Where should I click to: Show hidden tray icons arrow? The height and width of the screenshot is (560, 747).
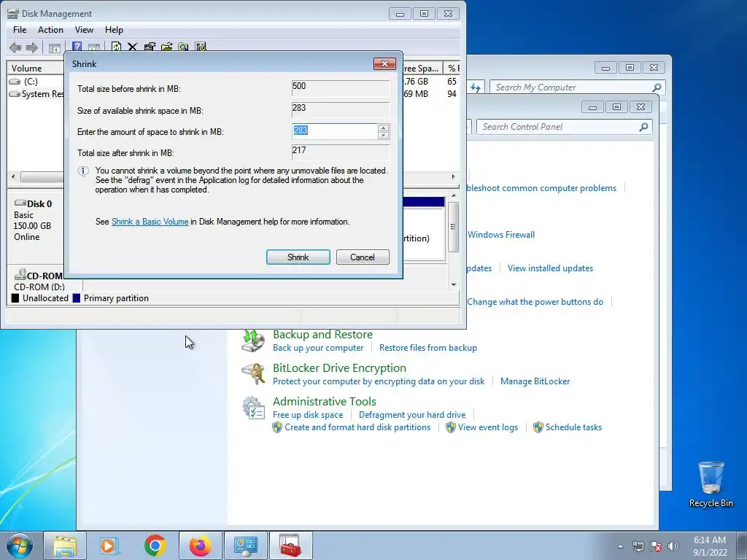[620, 546]
